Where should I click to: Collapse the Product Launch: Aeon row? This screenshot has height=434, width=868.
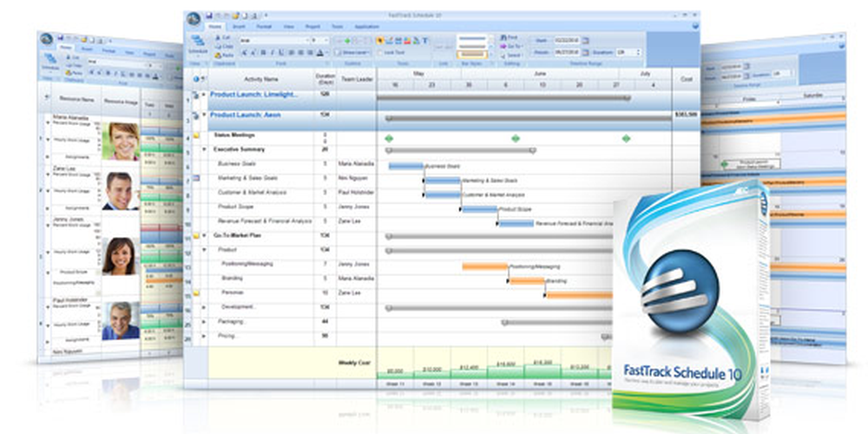pyautogui.click(x=204, y=115)
